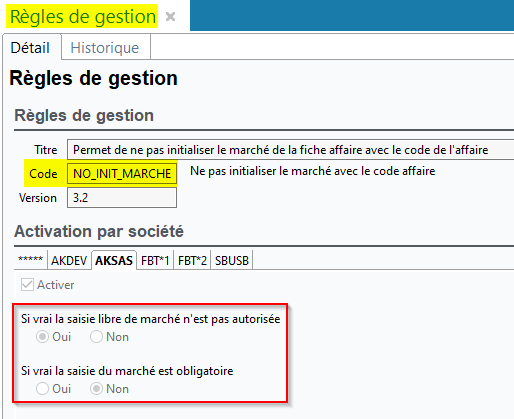Toggle the Activer checkbox
The image size is (514, 419).
pyautogui.click(x=27, y=285)
